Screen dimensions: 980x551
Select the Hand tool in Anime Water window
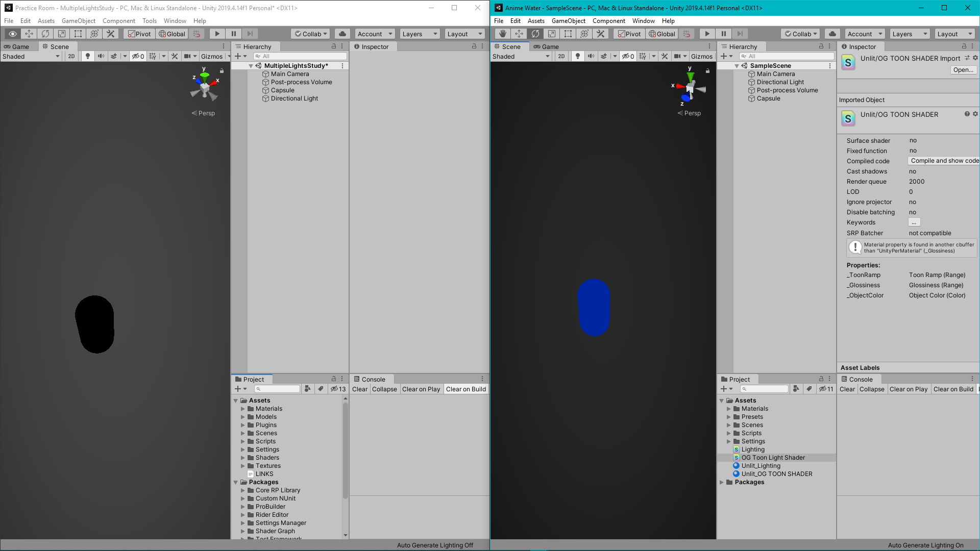(502, 34)
